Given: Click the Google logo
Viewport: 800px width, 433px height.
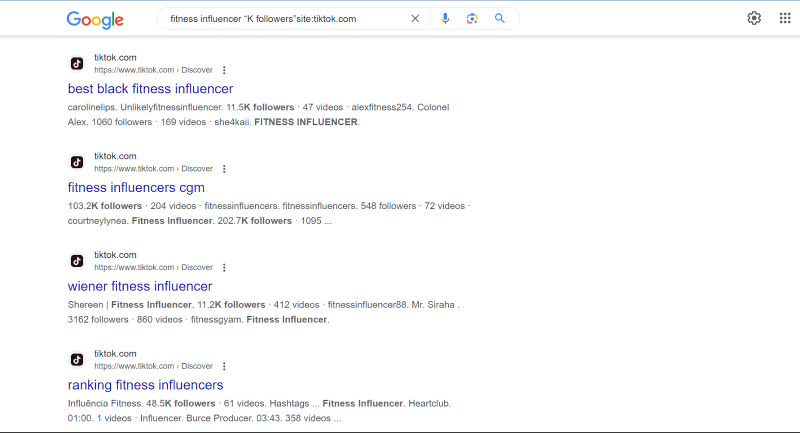Looking at the screenshot, I should [95, 19].
